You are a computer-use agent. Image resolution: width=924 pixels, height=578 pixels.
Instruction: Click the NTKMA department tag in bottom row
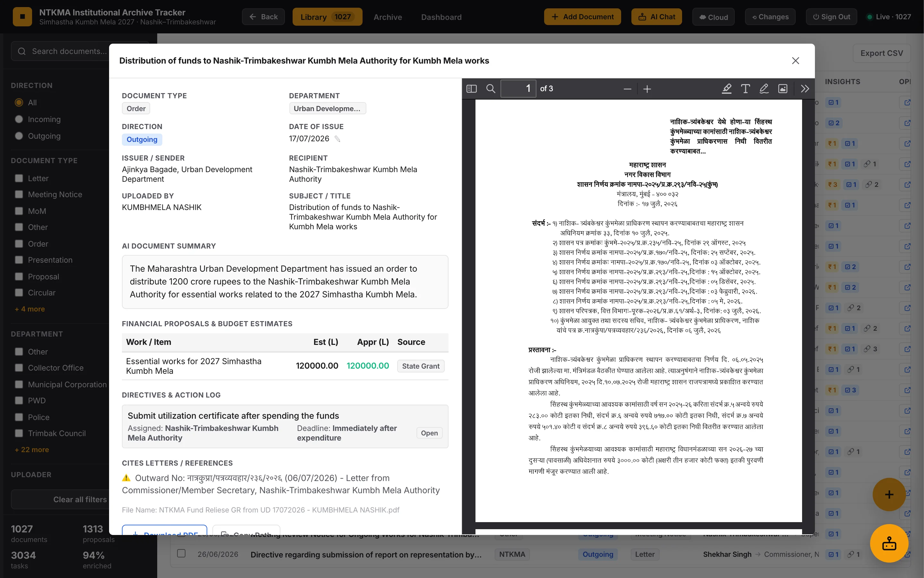(512, 554)
